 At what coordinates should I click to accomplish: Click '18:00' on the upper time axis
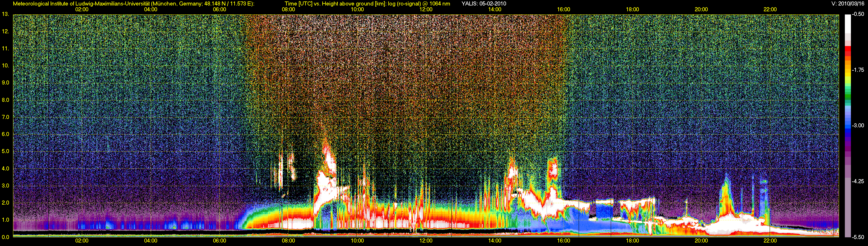(x=632, y=10)
